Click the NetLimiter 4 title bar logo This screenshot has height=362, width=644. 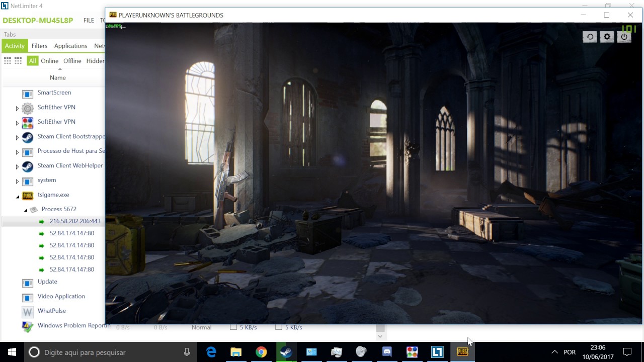(x=5, y=6)
